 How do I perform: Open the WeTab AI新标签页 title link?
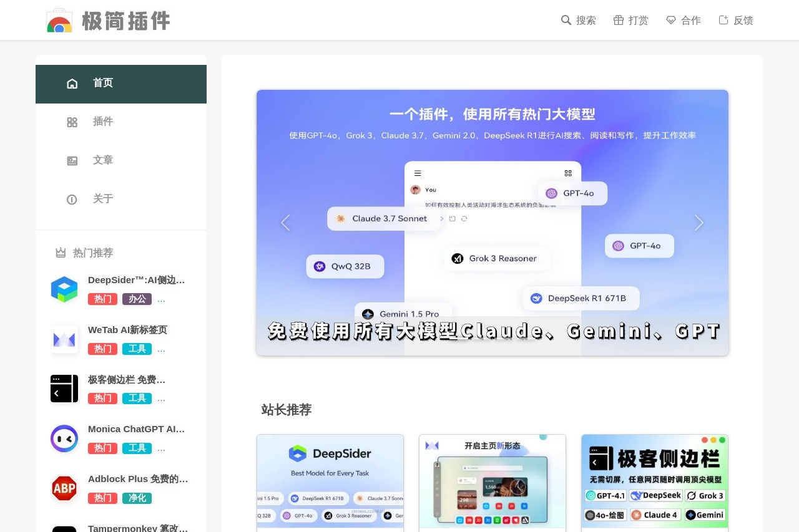[128, 330]
